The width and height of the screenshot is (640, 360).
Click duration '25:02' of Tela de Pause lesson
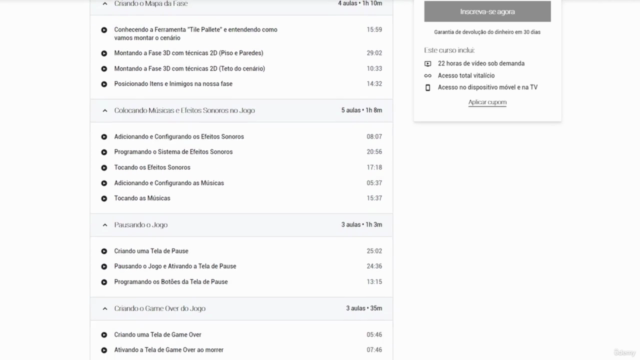(374, 251)
